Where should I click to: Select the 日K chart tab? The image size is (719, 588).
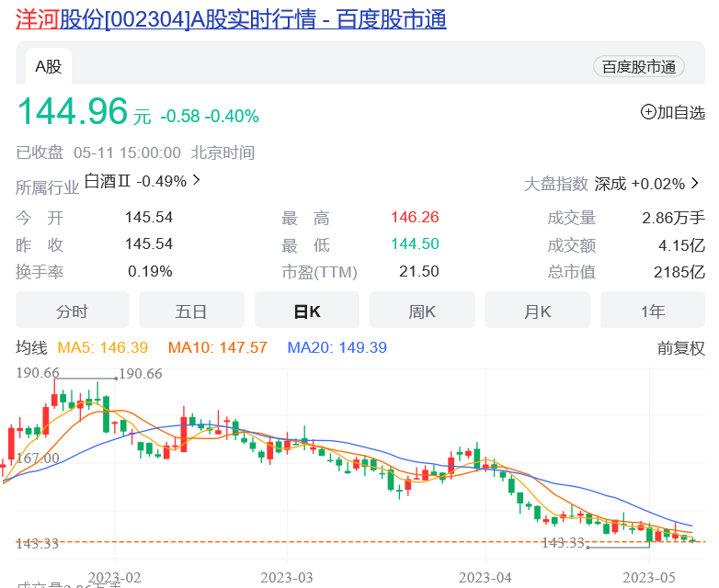click(x=307, y=311)
